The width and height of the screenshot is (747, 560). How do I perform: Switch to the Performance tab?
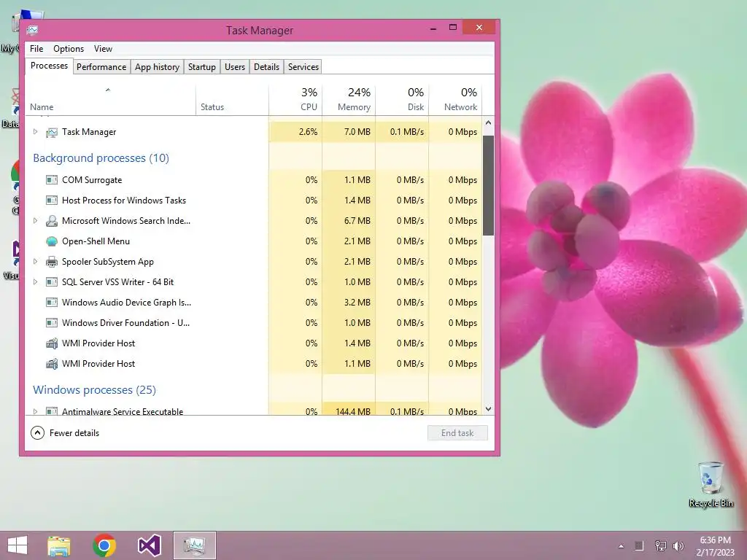click(x=101, y=67)
